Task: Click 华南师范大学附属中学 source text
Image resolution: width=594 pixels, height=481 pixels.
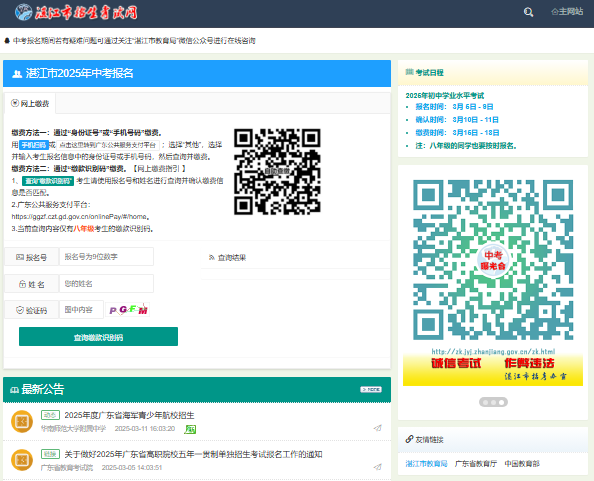Action: pyautogui.click(x=73, y=429)
